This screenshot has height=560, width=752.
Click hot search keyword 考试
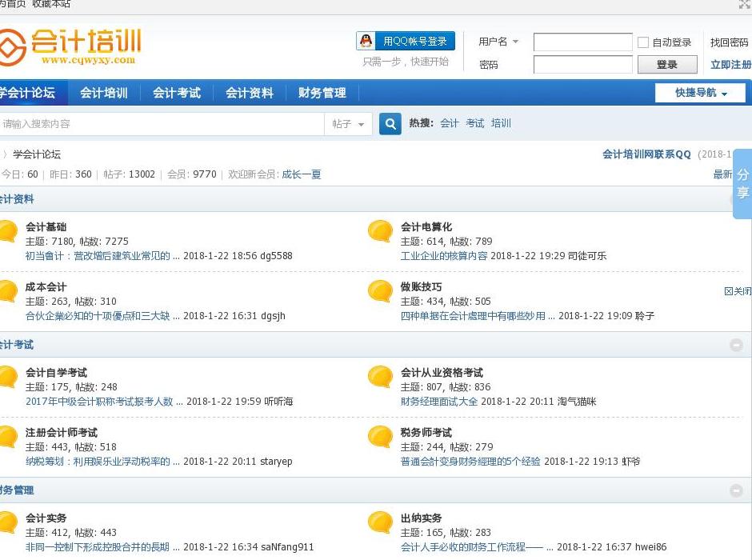point(474,123)
